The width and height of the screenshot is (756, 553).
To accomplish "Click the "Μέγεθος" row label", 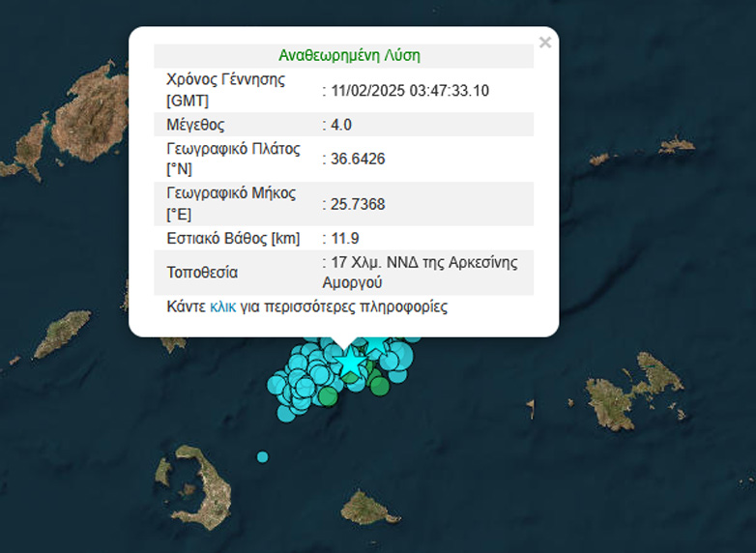I will (x=195, y=125).
